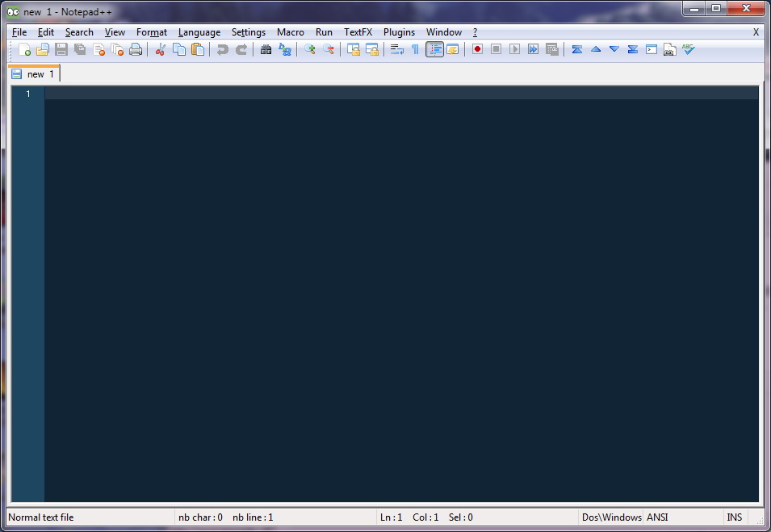Click the Paste clipboard icon

point(198,49)
